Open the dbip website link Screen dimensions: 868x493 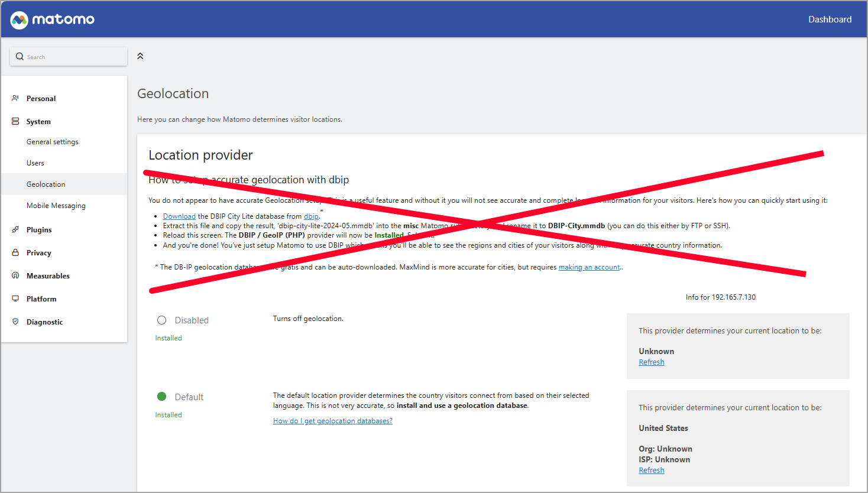click(311, 216)
